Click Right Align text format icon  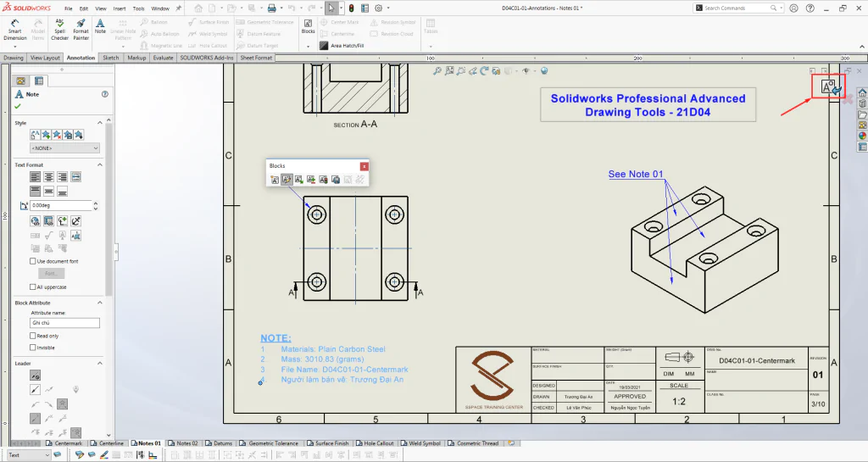(62, 177)
